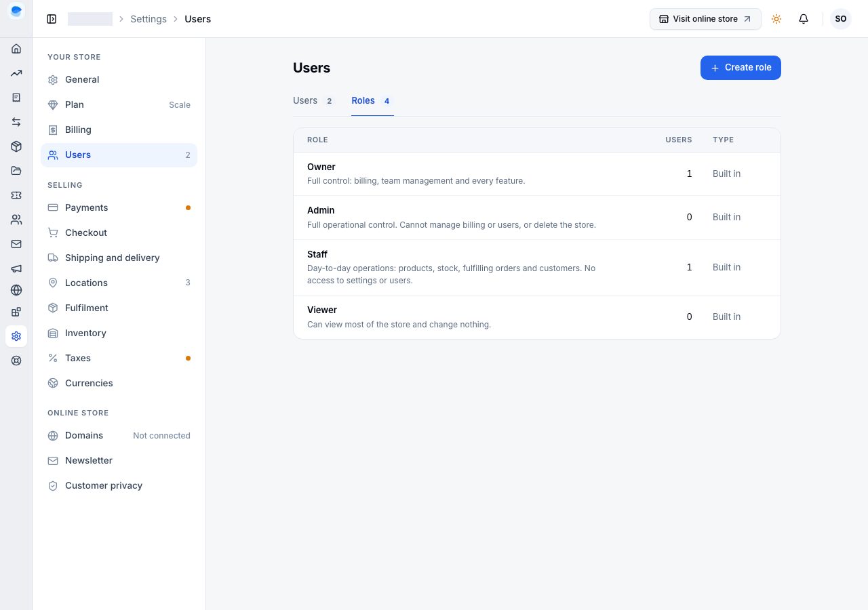Open the customers people icon in left rail
Screen dimensions: 868x610
[x=16, y=220]
